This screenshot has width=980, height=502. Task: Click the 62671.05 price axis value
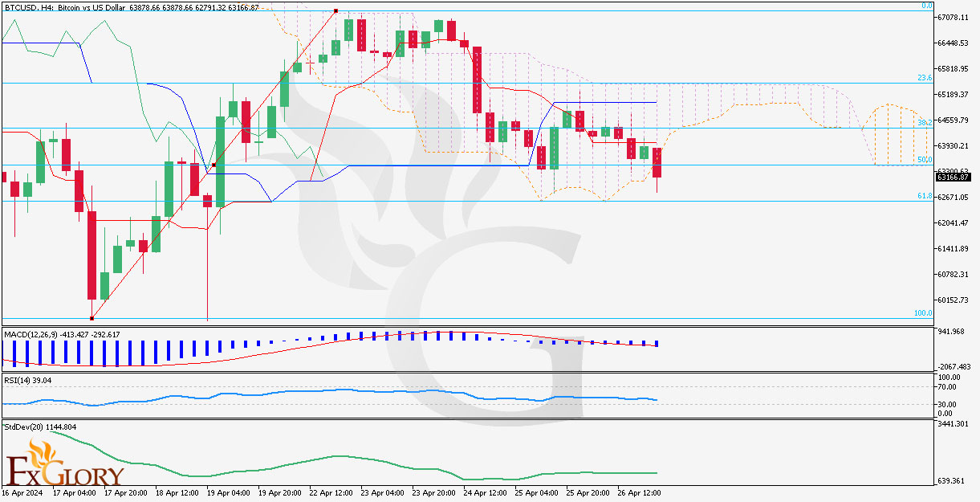[953, 197]
